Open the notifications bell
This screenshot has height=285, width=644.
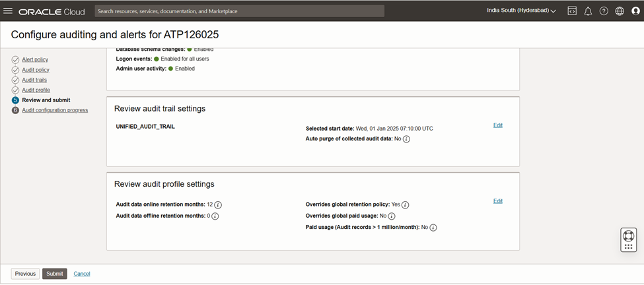(x=588, y=11)
